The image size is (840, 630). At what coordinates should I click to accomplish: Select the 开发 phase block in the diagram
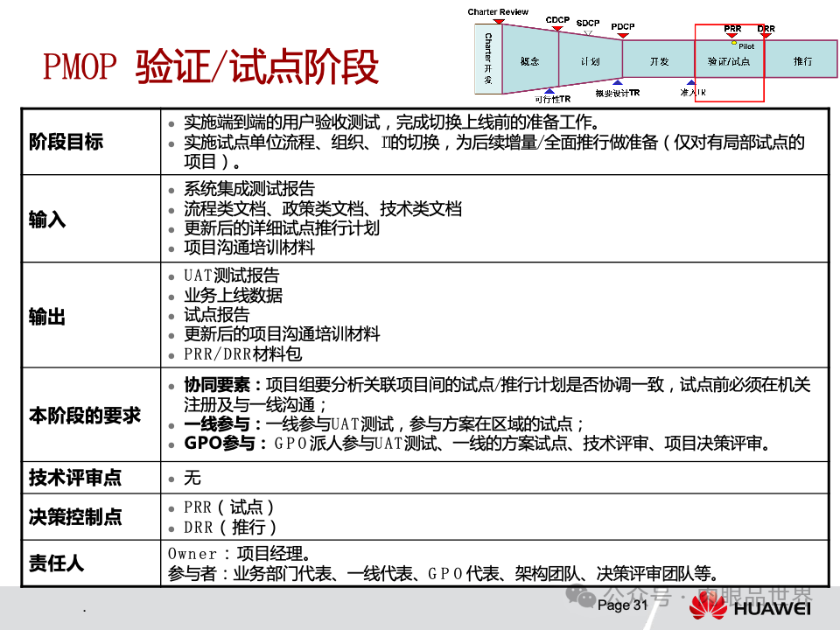point(659,59)
